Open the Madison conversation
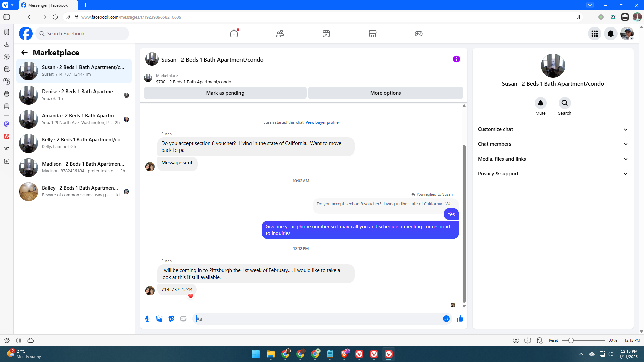Viewport: 644px width, 362px height. pos(74,168)
